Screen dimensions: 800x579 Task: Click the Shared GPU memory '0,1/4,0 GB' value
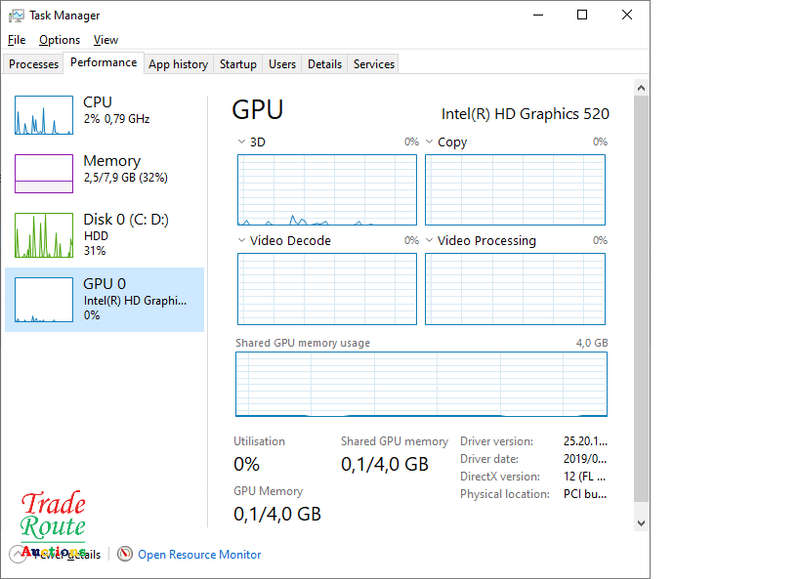click(x=385, y=464)
